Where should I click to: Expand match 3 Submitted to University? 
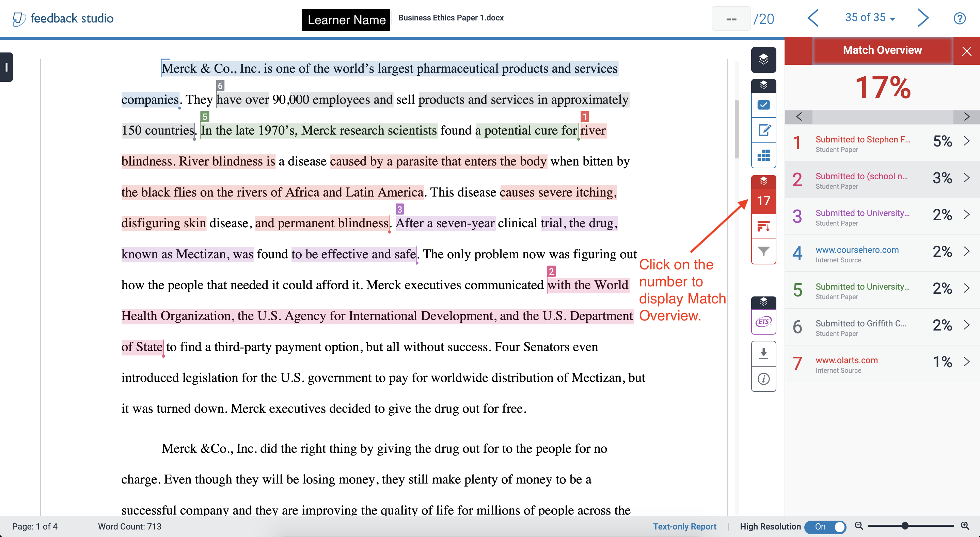pos(967,215)
